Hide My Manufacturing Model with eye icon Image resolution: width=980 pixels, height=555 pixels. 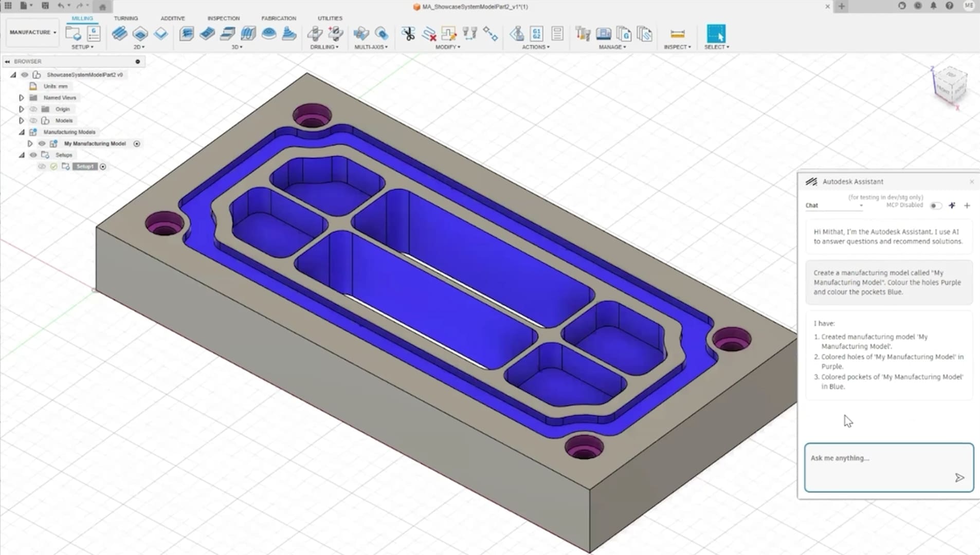pos(42,144)
